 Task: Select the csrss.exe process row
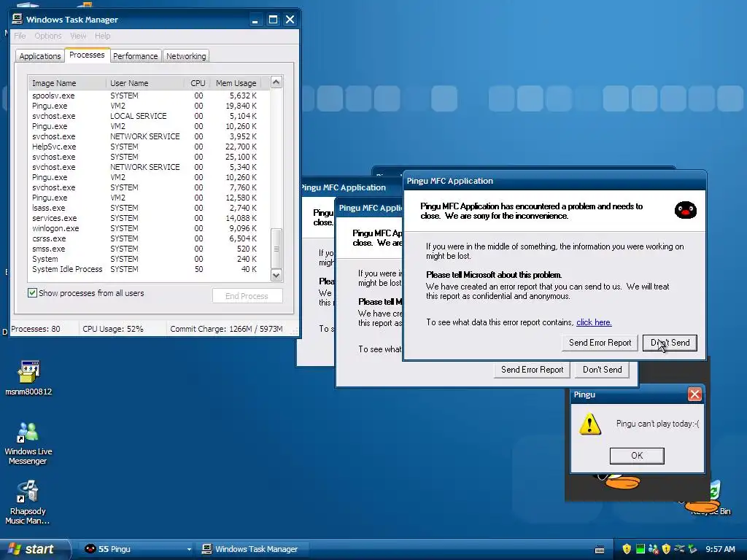tap(149, 238)
